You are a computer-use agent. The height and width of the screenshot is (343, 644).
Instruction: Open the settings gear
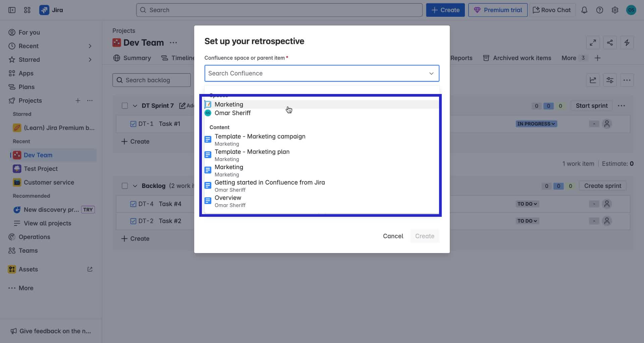[615, 10]
